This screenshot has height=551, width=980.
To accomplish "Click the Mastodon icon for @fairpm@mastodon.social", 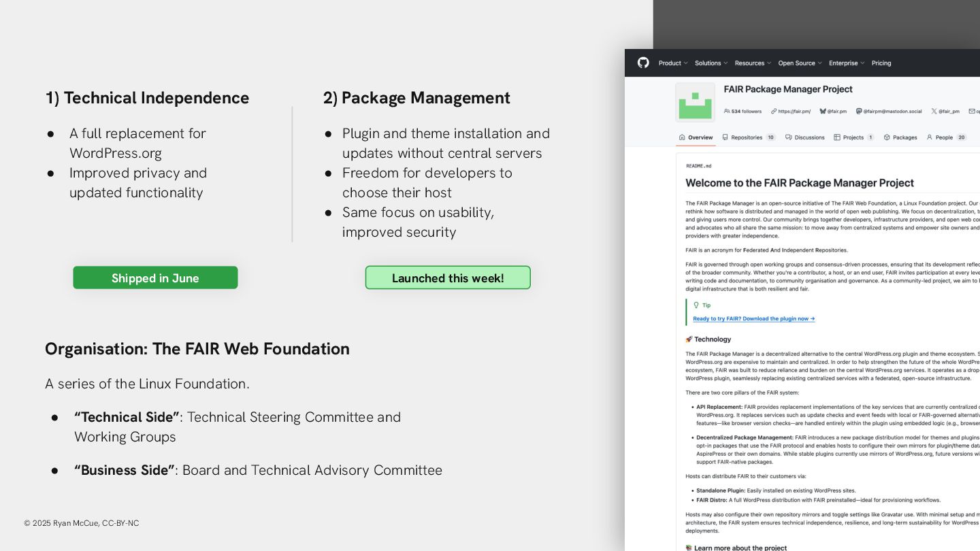I will click(x=859, y=111).
